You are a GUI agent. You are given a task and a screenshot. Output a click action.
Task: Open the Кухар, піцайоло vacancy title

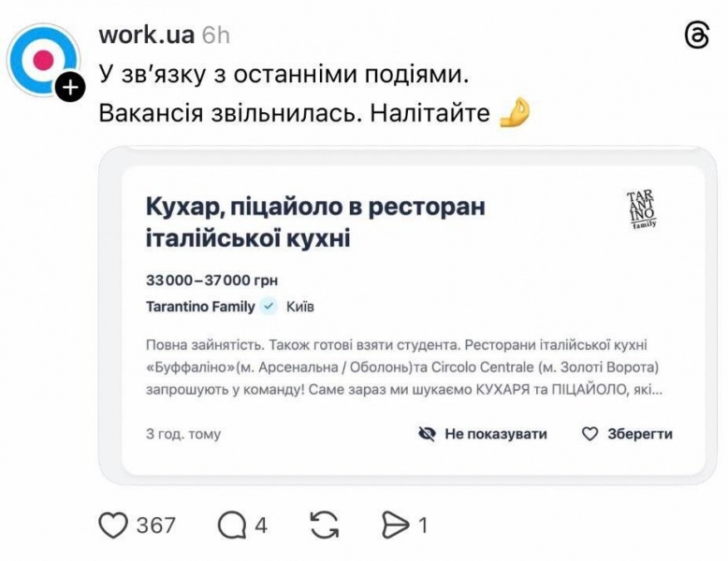(x=315, y=222)
